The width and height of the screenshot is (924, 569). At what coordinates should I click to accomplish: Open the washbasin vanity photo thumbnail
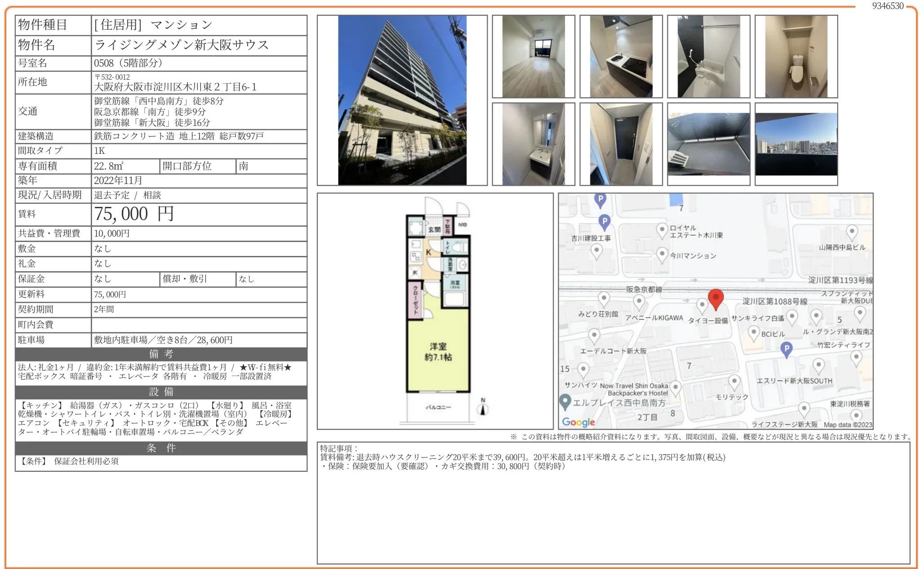(533, 144)
